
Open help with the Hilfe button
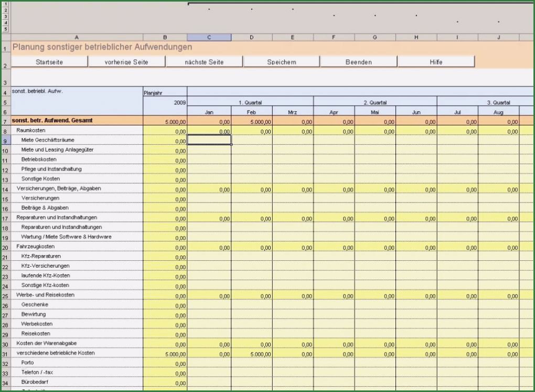(436, 61)
